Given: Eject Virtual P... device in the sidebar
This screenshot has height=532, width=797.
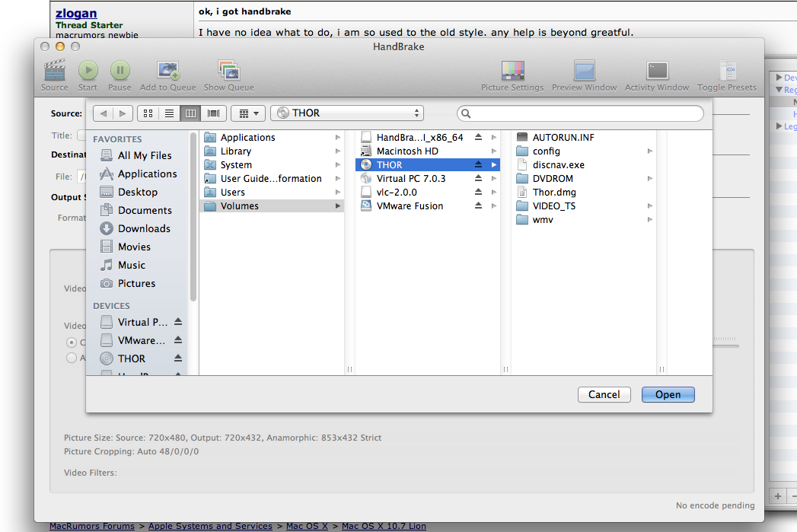Looking at the screenshot, I should 178,322.
